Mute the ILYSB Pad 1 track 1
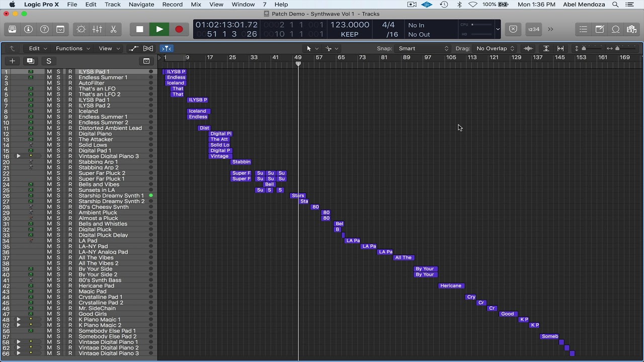The height and width of the screenshot is (362, 644). click(x=49, y=72)
